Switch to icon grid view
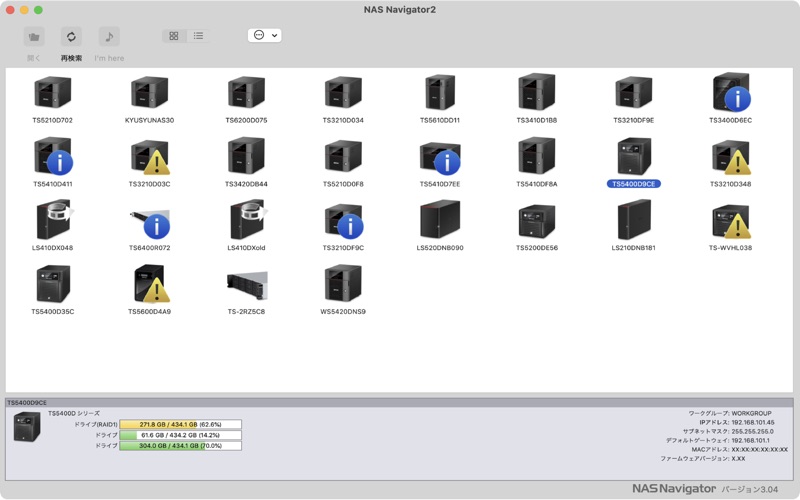 (x=174, y=36)
